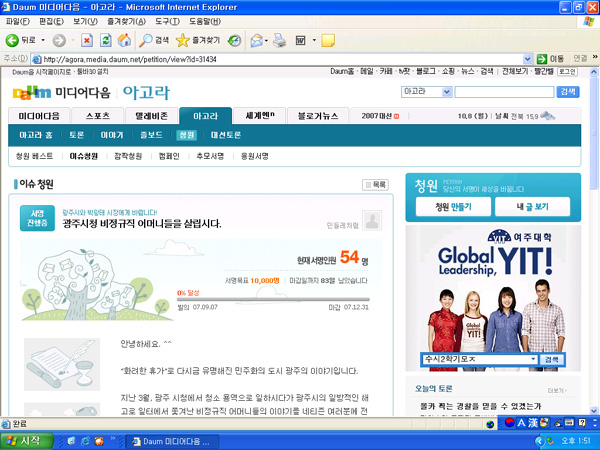The height and width of the screenshot is (450, 600).
Task: Click the Daum search input field
Action: (505, 91)
